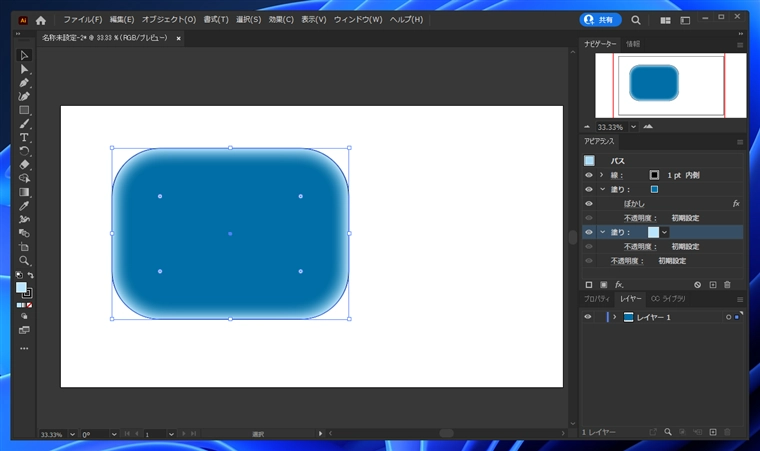Toggle visibility of the 線 stroke row
This screenshot has height=451, width=760.
click(588, 175)
